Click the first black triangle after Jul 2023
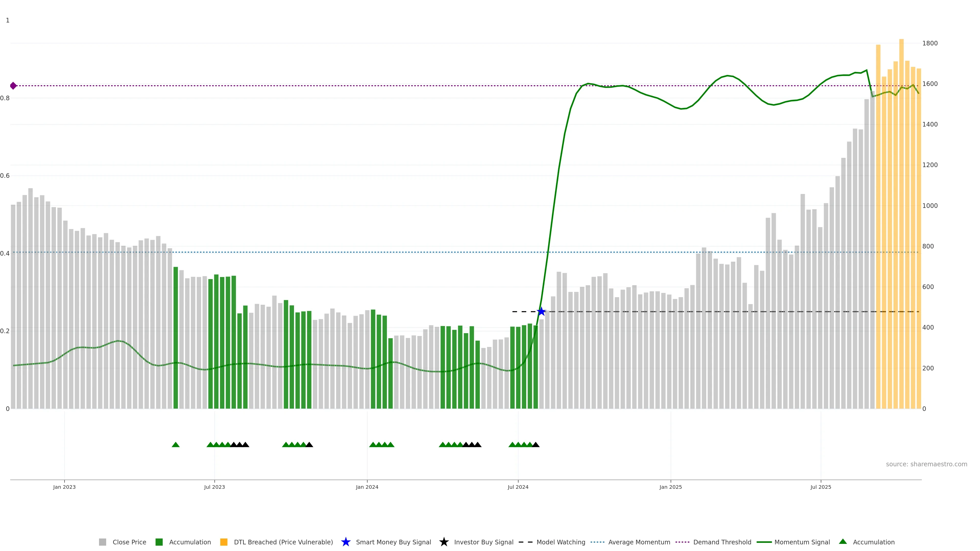This screenshot has height=551, width=980. 234,445
